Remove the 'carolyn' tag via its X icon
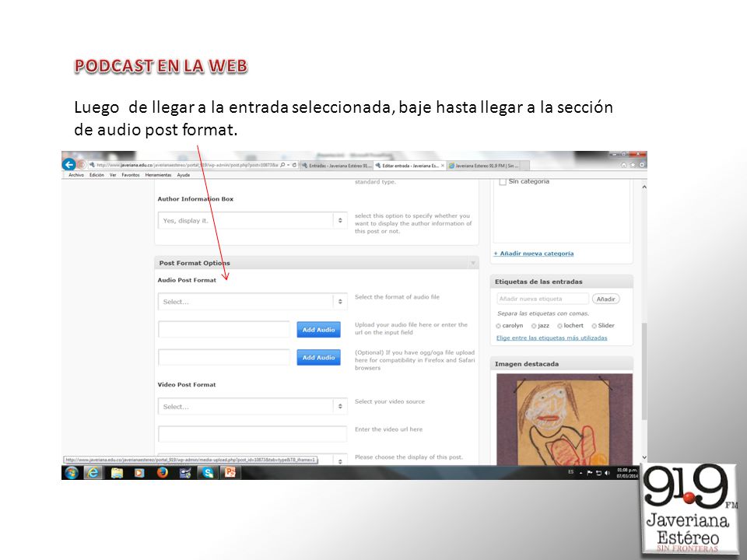Viewport: 747px width, 560px height. pyautogui.click(x=498, y=326)
